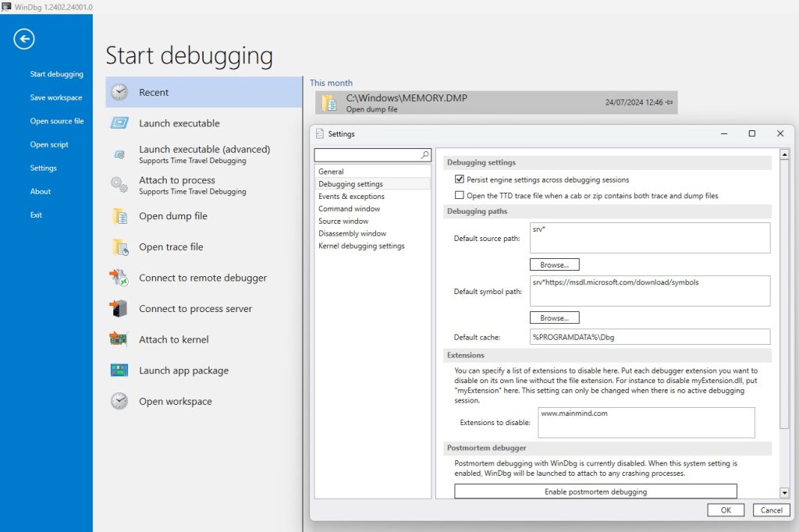Viewport: 799px width, 532px height.
Task: Dismiss the dialog with the Cancel button
Action: pyautogui.click(x=772, y=509)
